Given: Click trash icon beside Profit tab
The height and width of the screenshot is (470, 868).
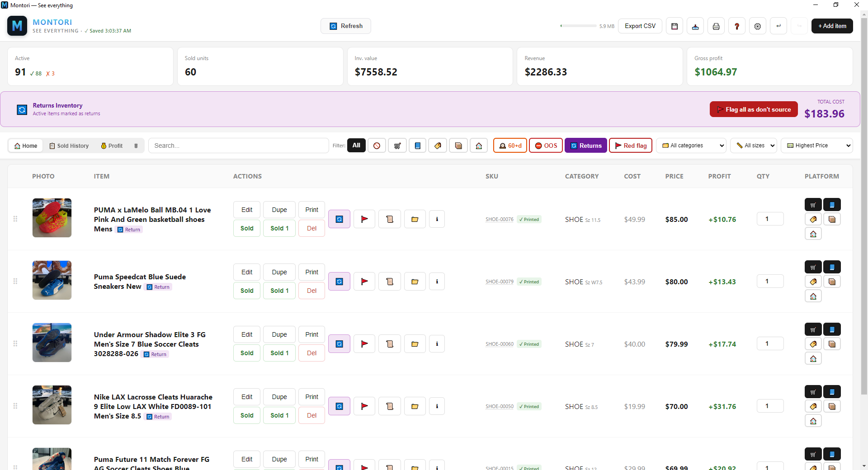Looking at the screenshot, I should pos(136,146).
